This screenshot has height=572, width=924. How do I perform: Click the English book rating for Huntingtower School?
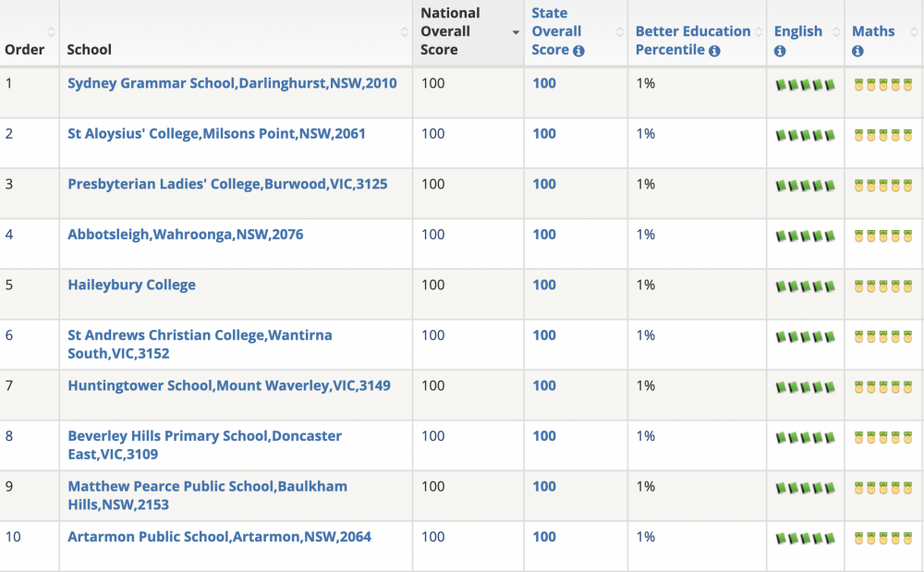click(x=805, y=387)
